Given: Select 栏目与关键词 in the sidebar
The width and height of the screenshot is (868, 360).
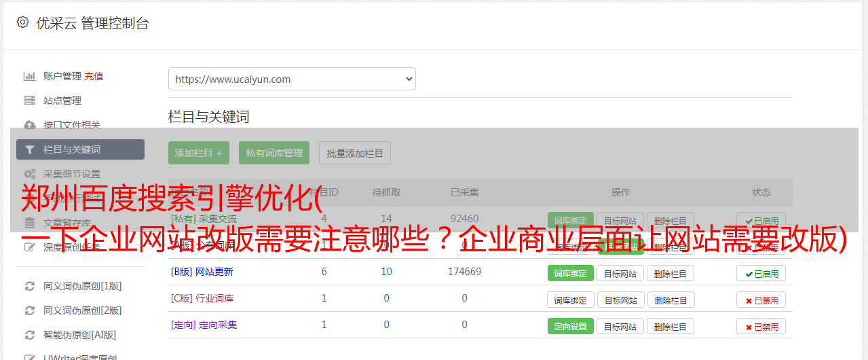Looking at the screenshot, I should pyautogui.click(x=80, y=149).
